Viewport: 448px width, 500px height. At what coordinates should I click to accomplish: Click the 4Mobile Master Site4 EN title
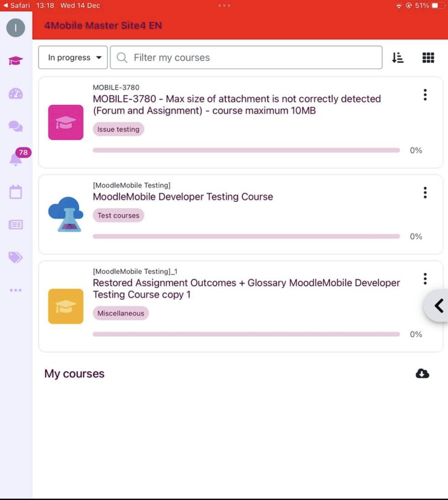103,26
